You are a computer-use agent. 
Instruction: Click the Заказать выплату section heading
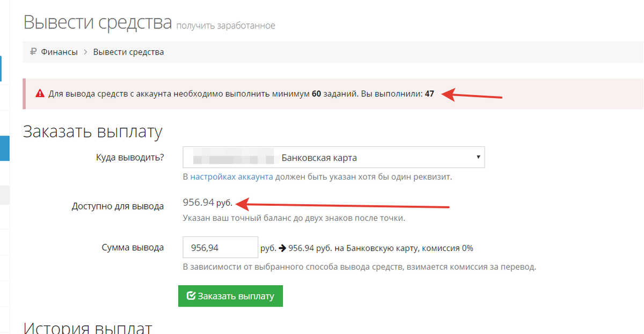(92, 131)
